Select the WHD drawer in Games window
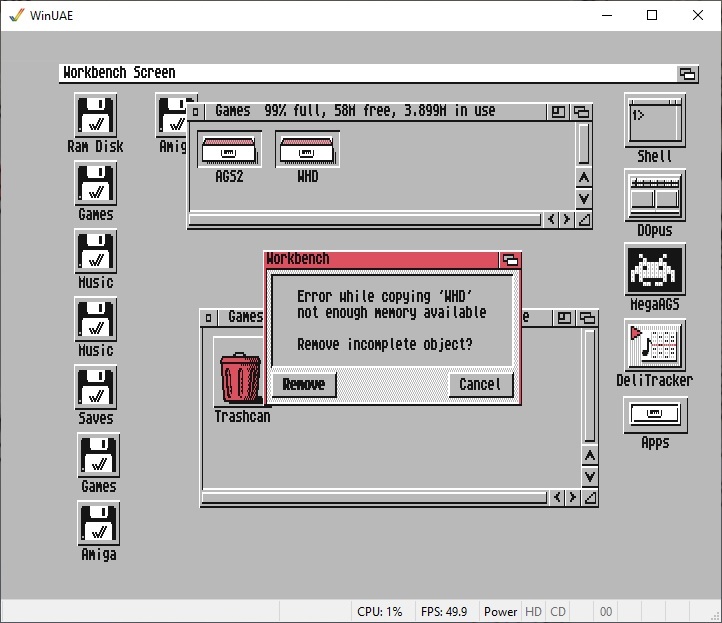This screenshot has width=722, height=623. tap(307, 150)
